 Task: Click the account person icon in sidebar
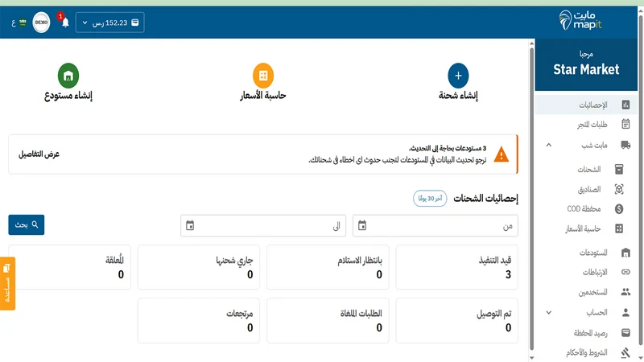[625, 312]
